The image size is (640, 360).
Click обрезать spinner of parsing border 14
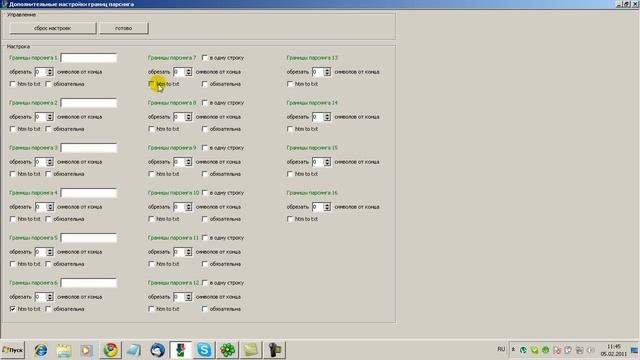click(321, 117)
